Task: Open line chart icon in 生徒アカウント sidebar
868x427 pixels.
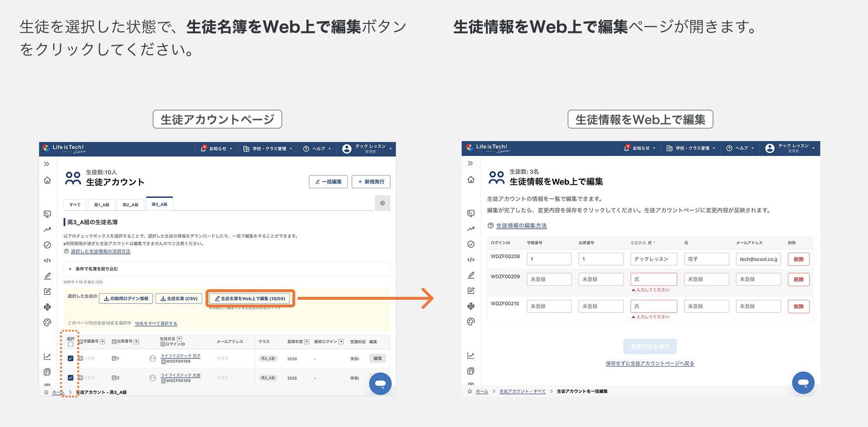Action: [x=47, y=356]
